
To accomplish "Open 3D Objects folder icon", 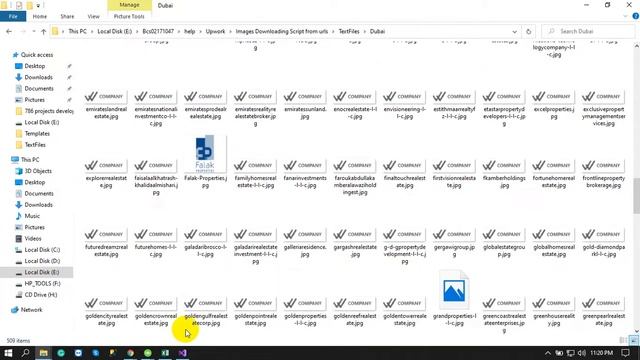I will click(19, 171).
